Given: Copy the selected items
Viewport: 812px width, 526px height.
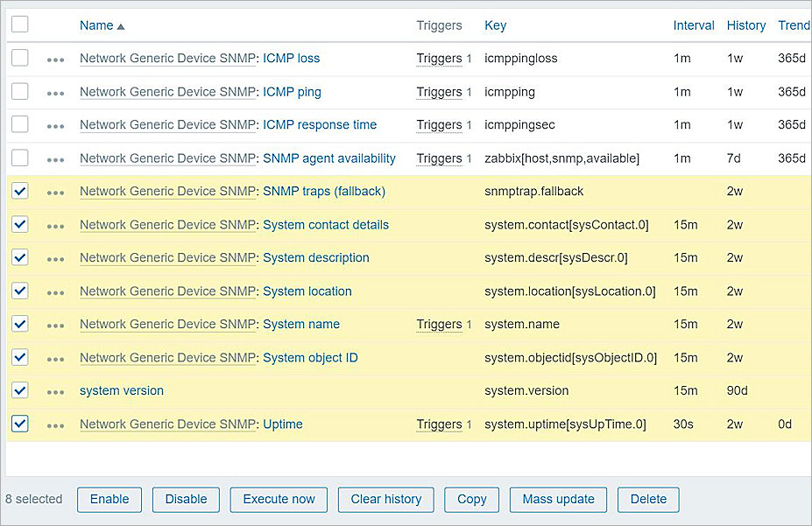Looking at the screenshot, I should (x=472, y=499).
